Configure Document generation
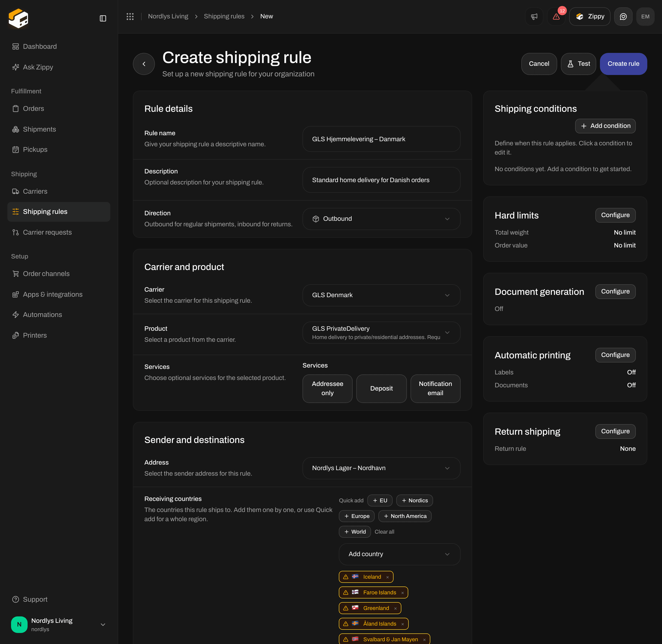662x644 pixels. [x=615, y=292]
